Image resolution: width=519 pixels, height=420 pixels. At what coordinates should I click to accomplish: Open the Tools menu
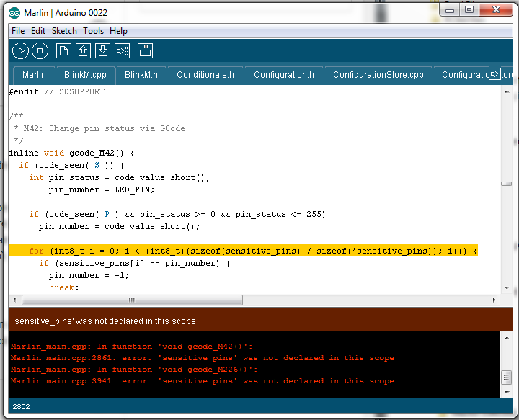[x=93, y=31]
